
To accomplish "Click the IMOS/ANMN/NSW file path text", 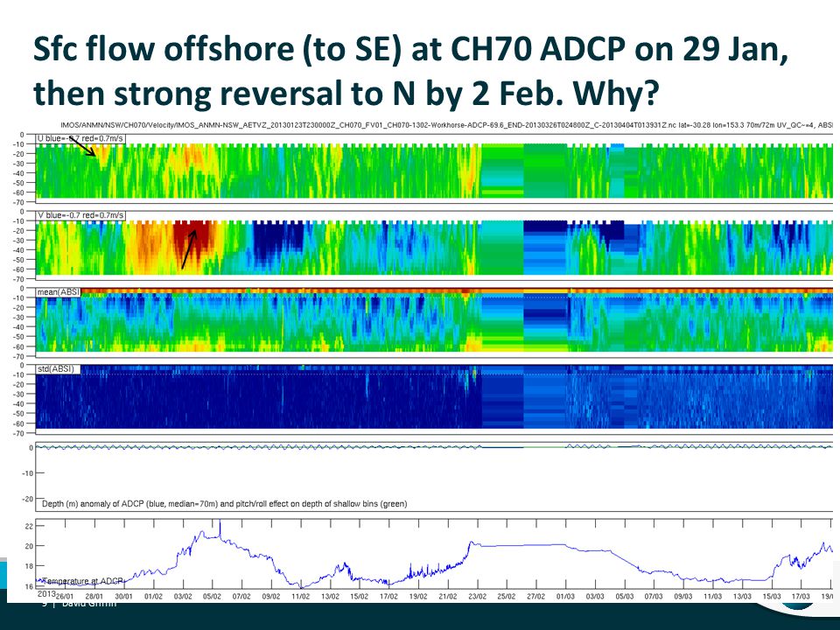I will coord(445,125).
